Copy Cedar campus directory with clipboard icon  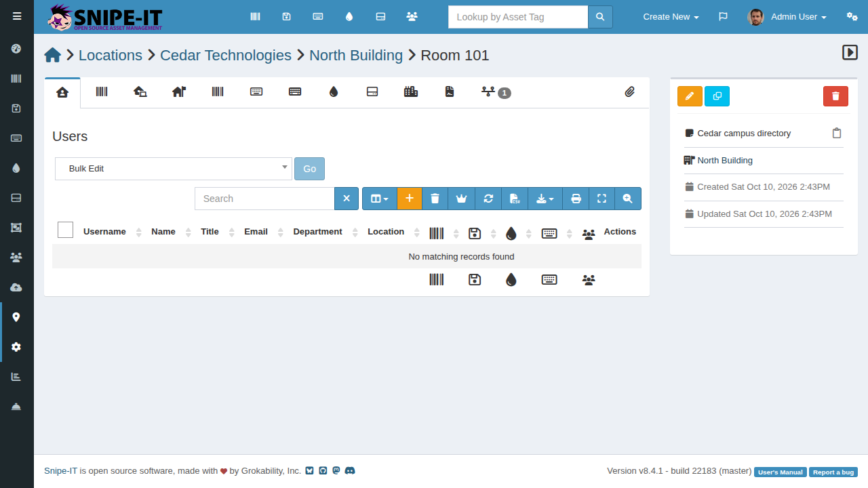coord(837,134)
